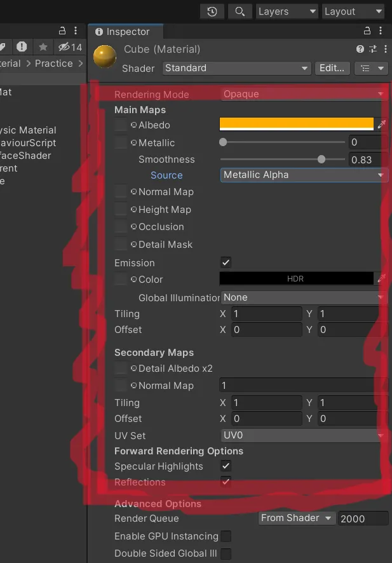The width and height of the screenshot is (392, 563).
Task: Click the magnifier search icon in top toolbar
Action: pyautogui.click(x=240, y=11)
